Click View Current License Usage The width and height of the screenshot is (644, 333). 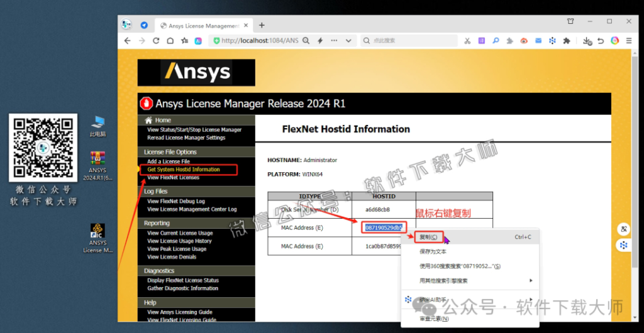[180, 233]
